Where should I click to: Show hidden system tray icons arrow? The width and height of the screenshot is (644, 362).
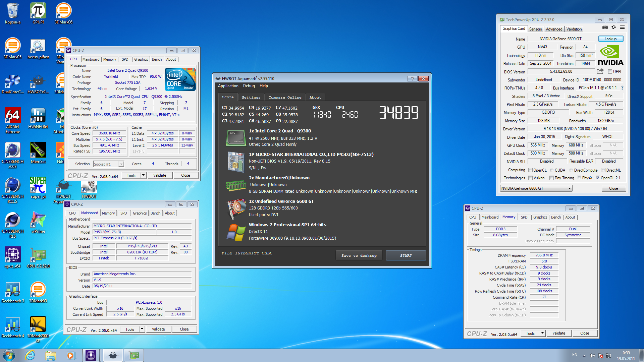click(584, 356)
